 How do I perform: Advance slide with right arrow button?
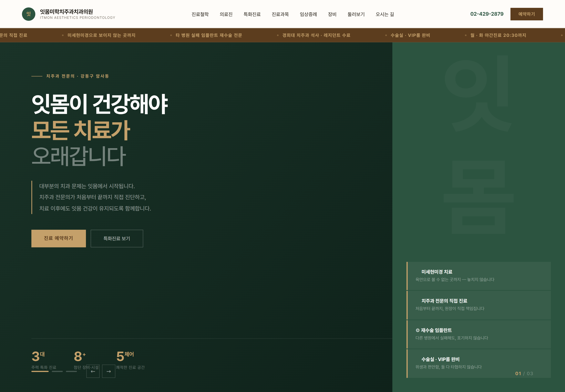pos(109,371)
